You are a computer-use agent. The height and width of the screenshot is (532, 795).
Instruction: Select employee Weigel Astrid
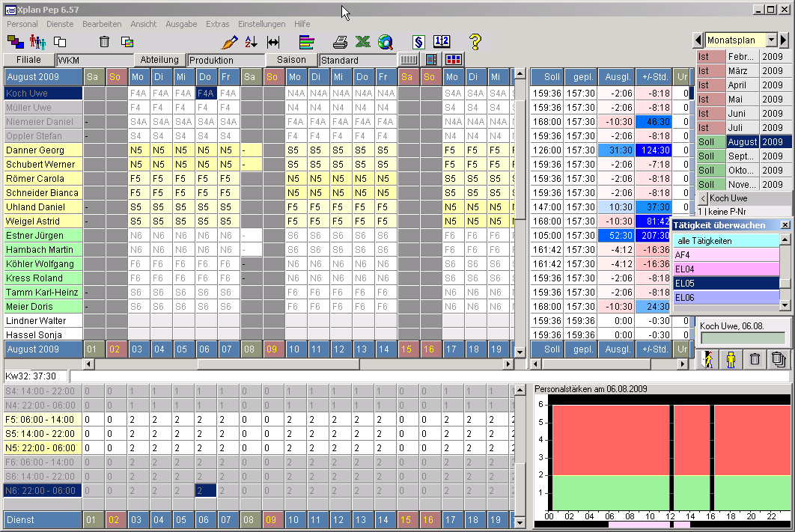tap(43, 221)
